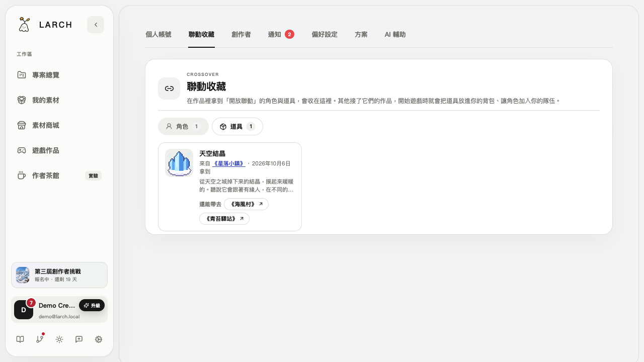Open 專案總覽 in the sidebar
This screenshot has height=362, width=644.
click(x=59, y=75)
